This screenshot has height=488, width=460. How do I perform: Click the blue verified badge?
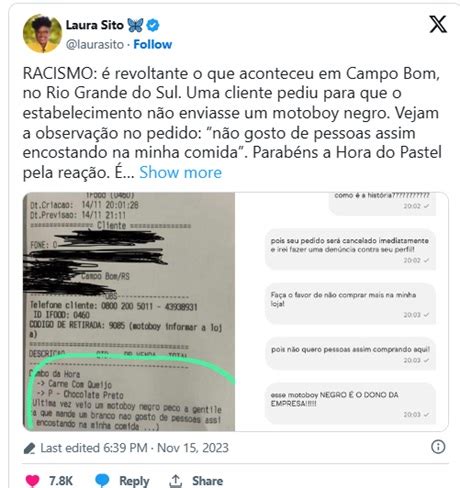(153, 25)
